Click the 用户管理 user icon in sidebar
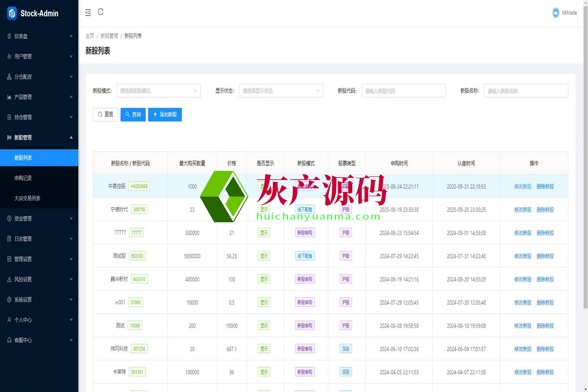 (9, 56)
